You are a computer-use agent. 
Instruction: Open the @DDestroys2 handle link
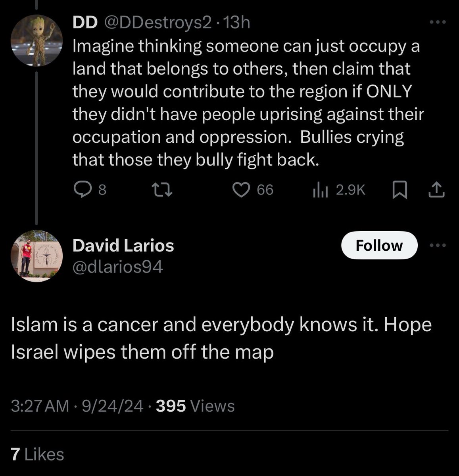coord(157,23)
